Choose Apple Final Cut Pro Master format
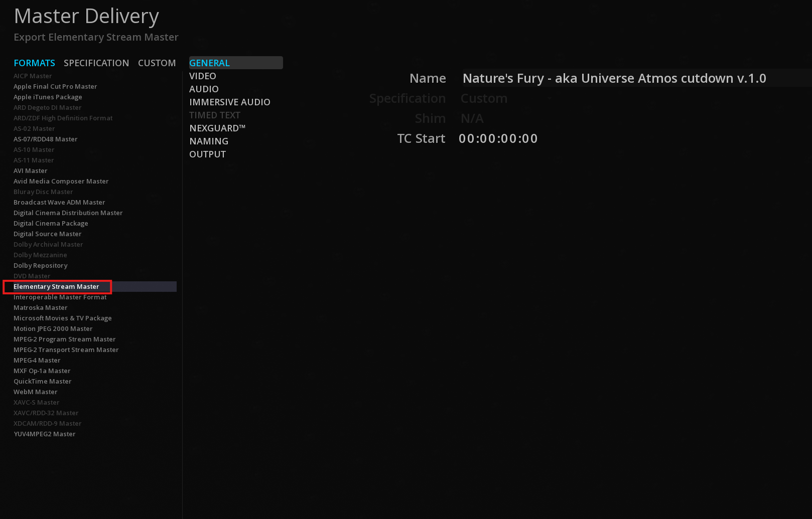Image resolution: width=812 pixels, height=519 pixels. tap(55, 87)
